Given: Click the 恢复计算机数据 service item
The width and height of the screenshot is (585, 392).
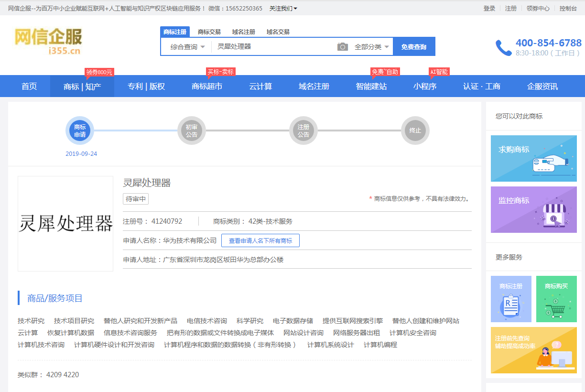Looking at the screenshot, I should tap(71, 333).
